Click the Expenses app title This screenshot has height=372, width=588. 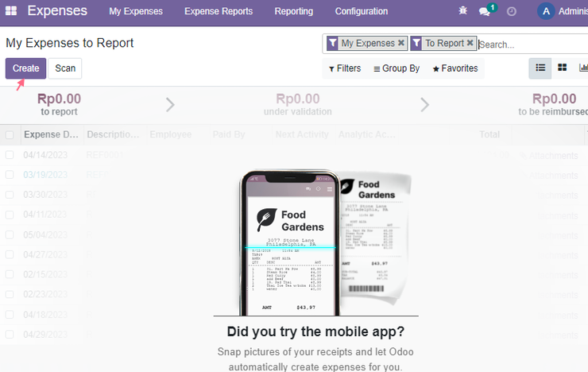tap(57, 11)
